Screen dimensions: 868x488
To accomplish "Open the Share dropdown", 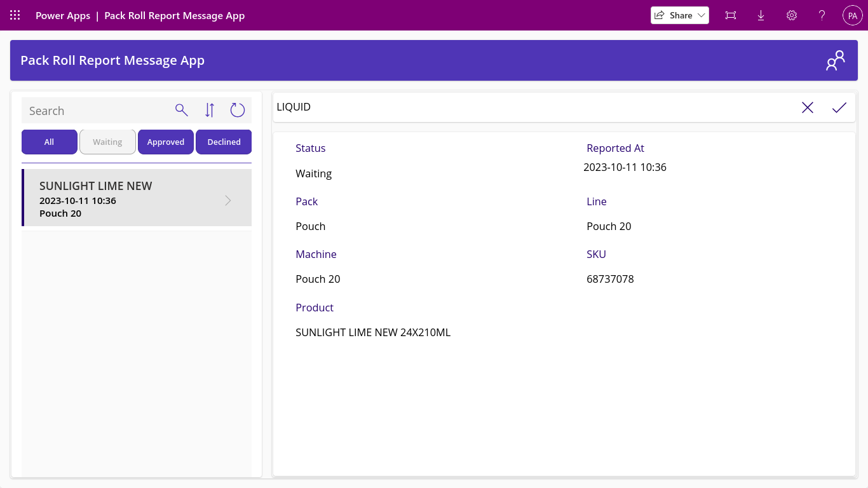I will 680,15.
